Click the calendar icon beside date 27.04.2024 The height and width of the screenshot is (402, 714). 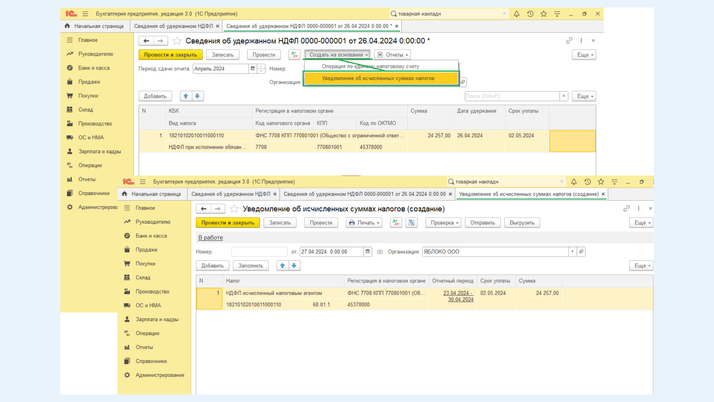point(368,252)
